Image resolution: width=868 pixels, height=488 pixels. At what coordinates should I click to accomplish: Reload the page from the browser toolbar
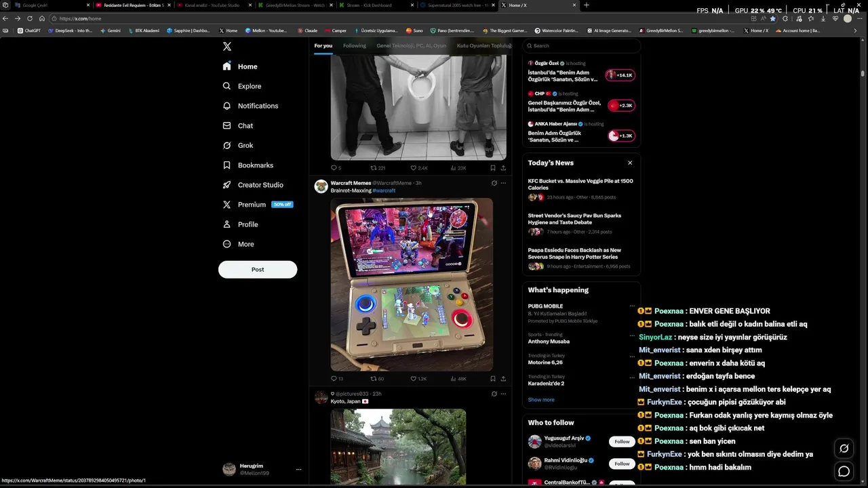pos(30,18)
